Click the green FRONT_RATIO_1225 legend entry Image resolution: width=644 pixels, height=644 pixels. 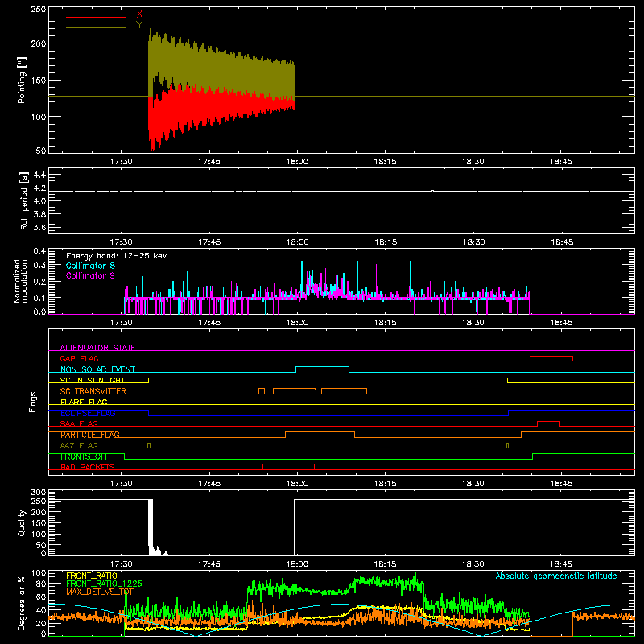click(104, 584)
